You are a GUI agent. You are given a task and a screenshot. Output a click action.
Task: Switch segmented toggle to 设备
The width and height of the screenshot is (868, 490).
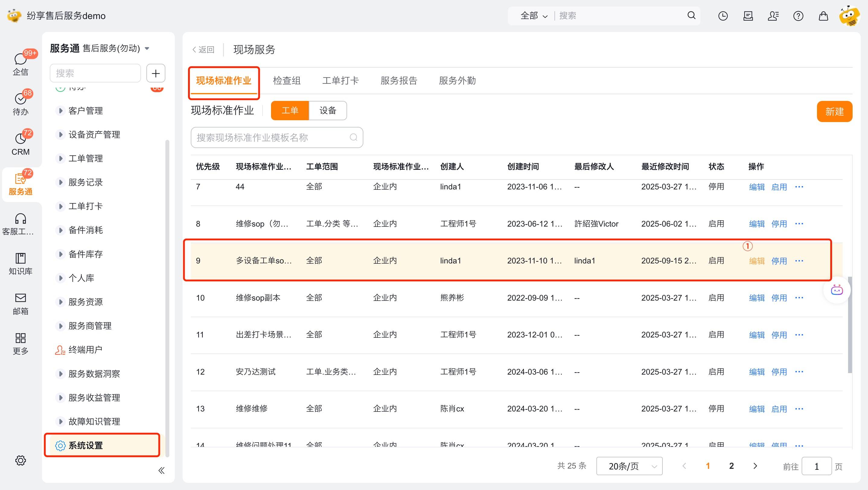[x=327, y=111]
